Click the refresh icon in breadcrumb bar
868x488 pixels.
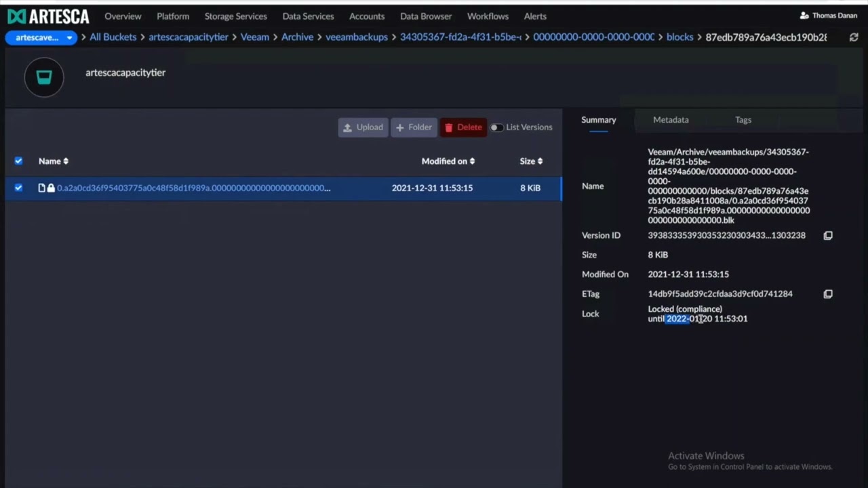tap(854, 37)
